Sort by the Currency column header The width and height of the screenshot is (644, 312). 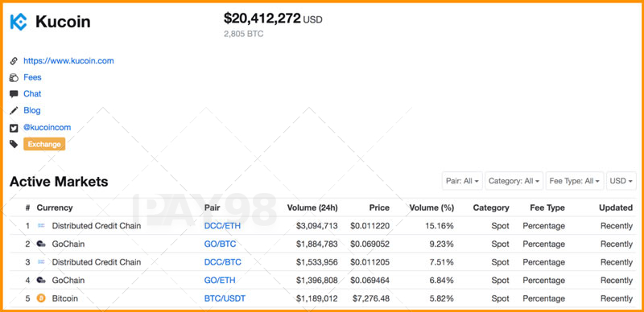tap(55, 207)
